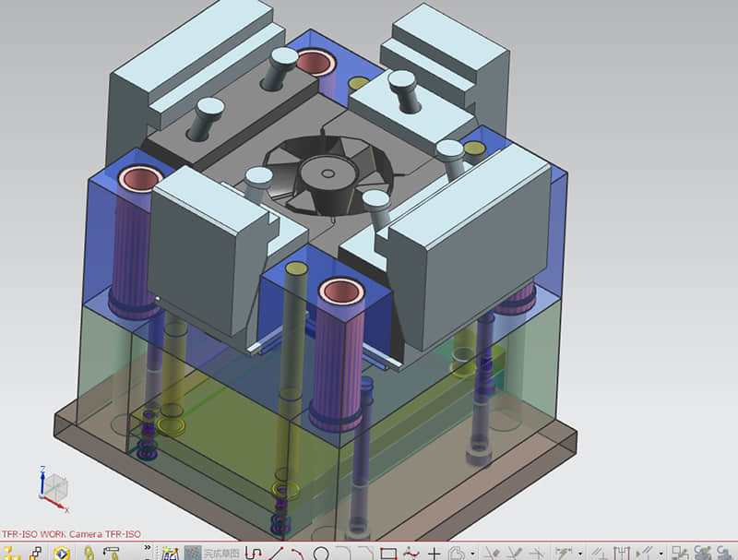The width and height of the screenshot is (738, 560).
Task: Click the yellow hexagon icon with blue arrow
Action: click(62, 553)
